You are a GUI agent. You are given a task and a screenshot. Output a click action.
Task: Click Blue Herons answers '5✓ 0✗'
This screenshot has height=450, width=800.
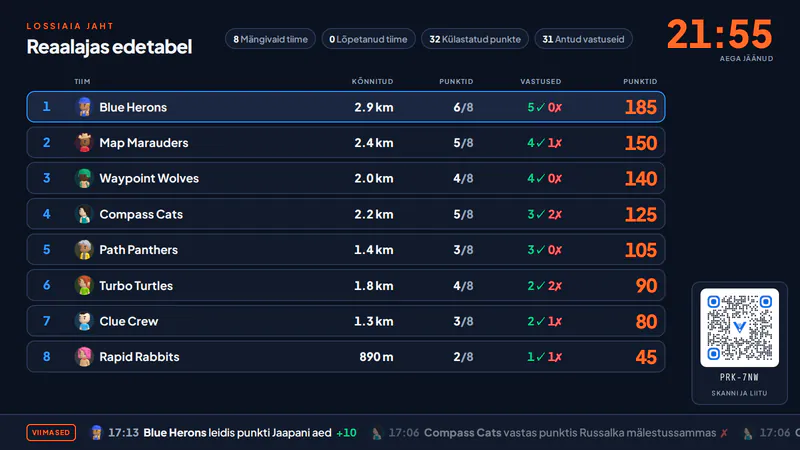[544, 107]
